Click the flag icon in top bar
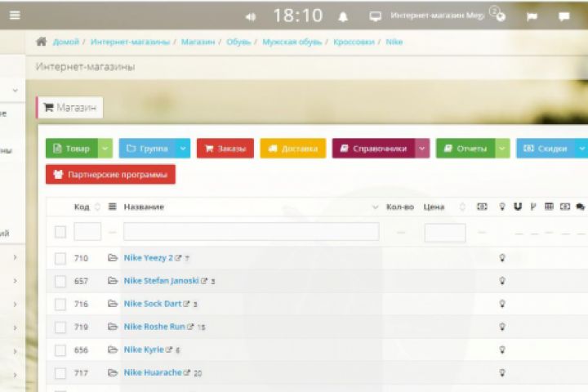Viewport: 588px width, 392px height. point(532,16)
